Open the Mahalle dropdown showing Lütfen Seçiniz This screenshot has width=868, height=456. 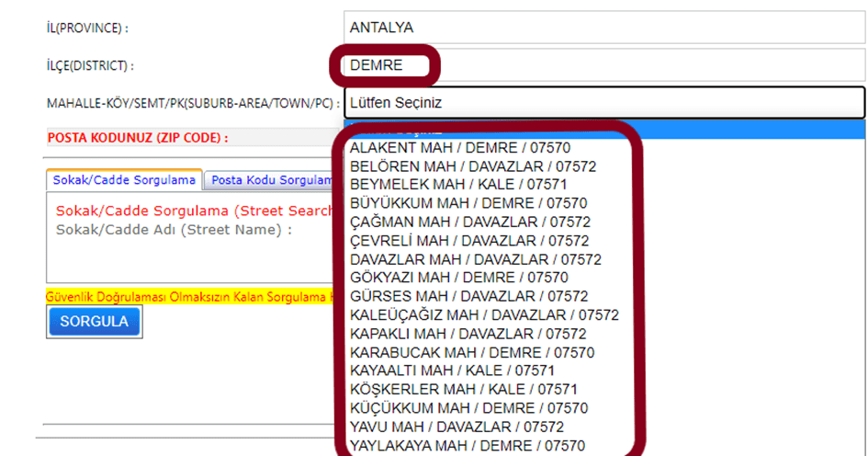coord(603,103)
